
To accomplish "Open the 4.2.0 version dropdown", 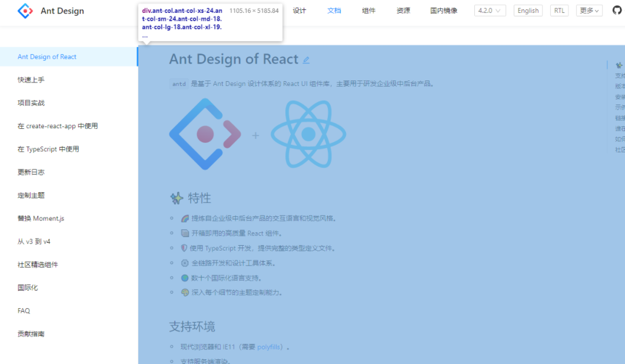I will (x=490, y=11).
